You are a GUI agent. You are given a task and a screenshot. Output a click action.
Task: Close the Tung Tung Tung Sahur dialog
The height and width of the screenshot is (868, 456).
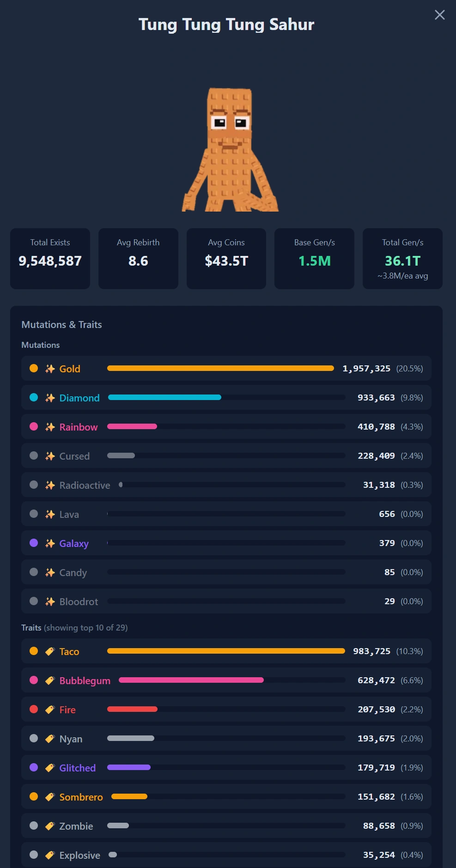click(439, 15)
